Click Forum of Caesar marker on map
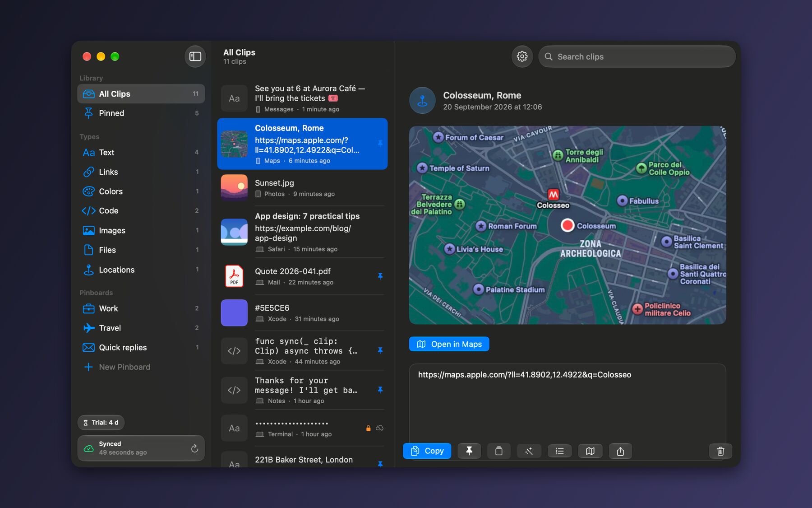 (438, 137)
